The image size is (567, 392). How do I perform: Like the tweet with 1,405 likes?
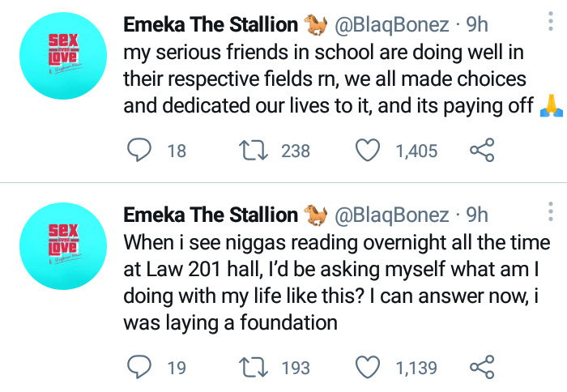(x=368, y=150)
